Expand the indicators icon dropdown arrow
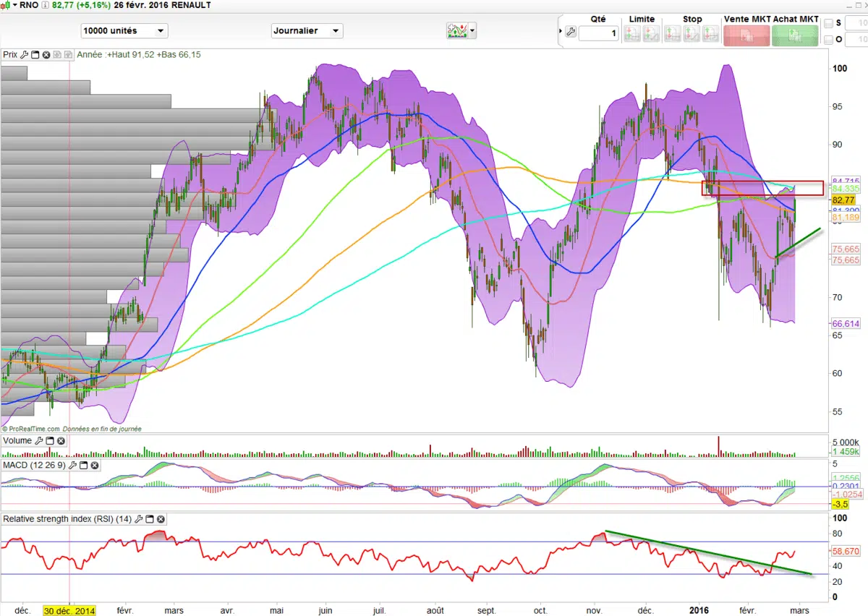This screenshot has height=616, width=868. click(x=472, y=30)
